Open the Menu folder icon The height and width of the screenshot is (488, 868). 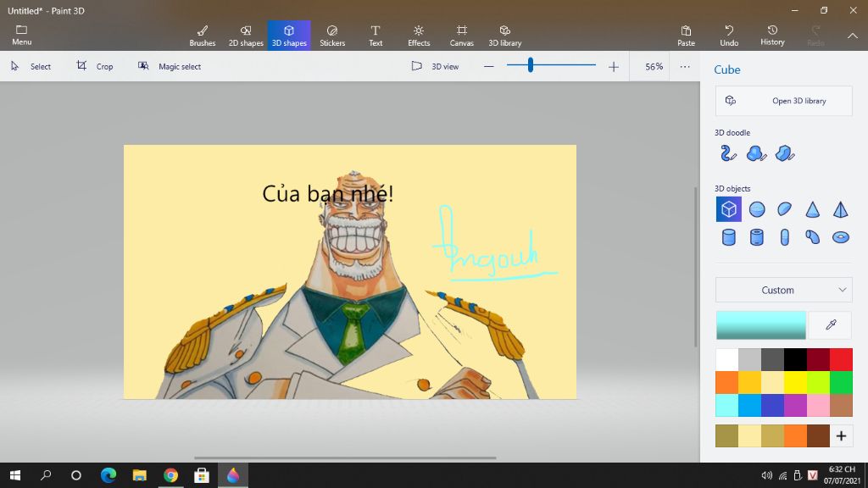click(x=21, y=35)
